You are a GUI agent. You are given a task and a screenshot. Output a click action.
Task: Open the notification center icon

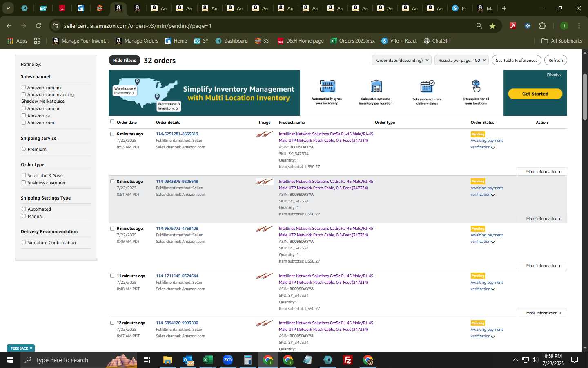tap(575, 360)
